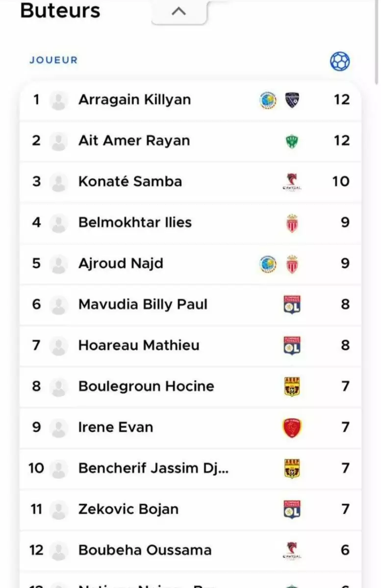Screen dimensions: 381x588
Task: Click the Cavigal club logo beside Konaté Samba
Action: [292, 182]
